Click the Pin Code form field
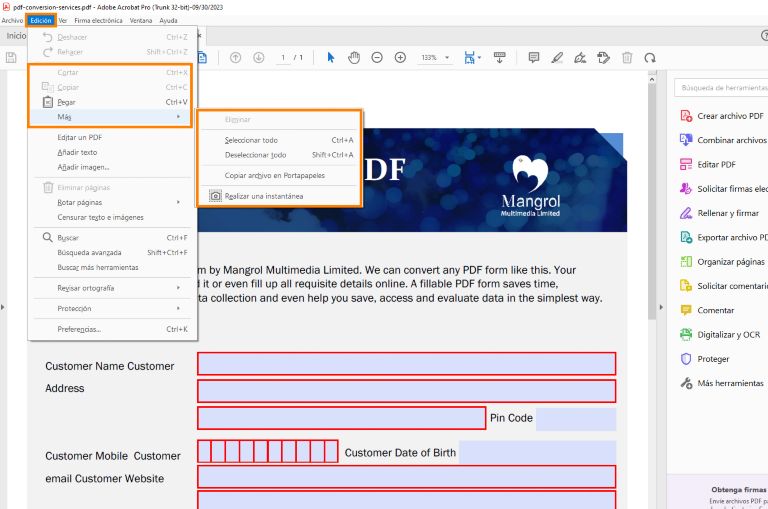The image size is (768, 509). coord(576,419)
